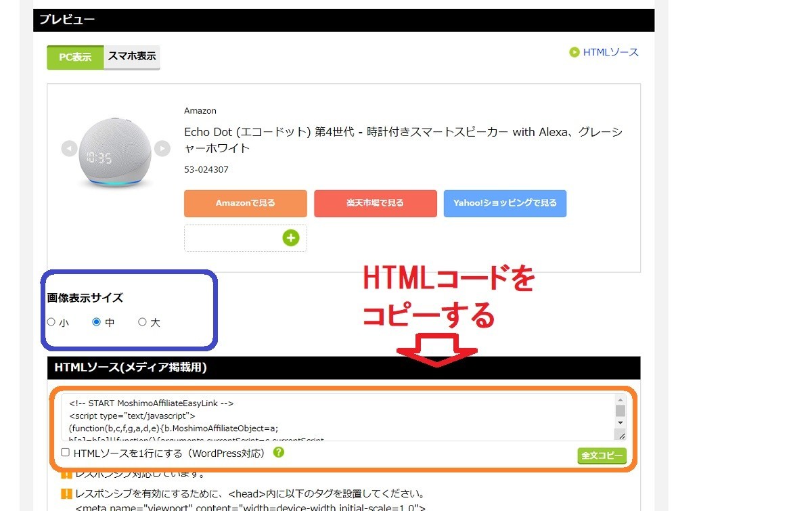Image resolution: width=812 pixels, height=511 pixels.
Task: Click the 全文コピー button
Action: coord(602,456)
